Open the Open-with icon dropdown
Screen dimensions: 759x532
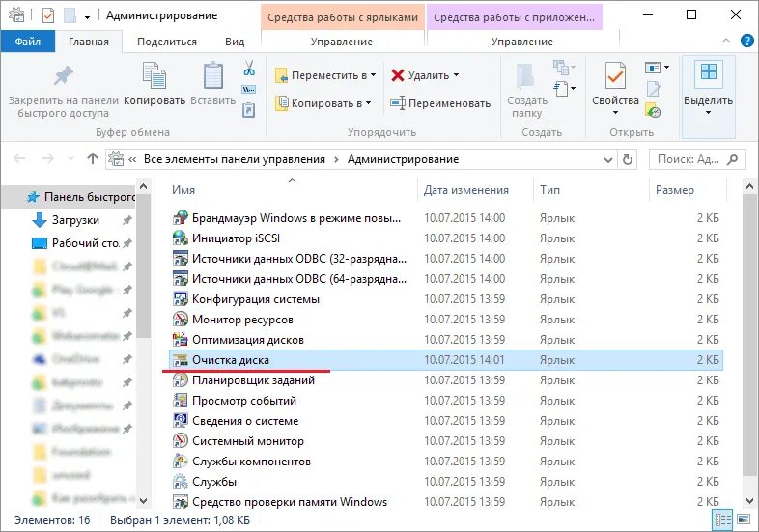coord(657,68)
